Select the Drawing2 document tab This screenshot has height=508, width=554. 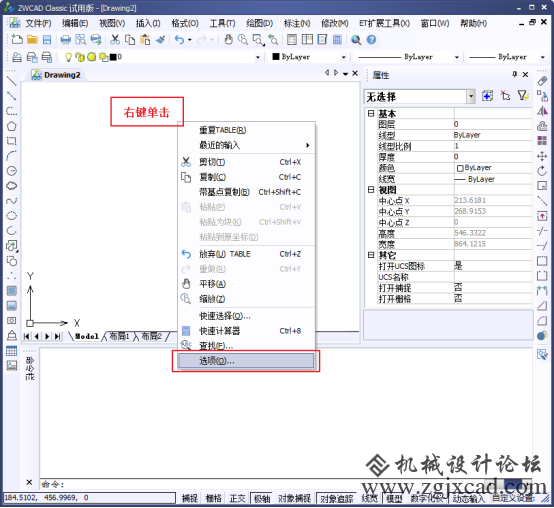57,75
